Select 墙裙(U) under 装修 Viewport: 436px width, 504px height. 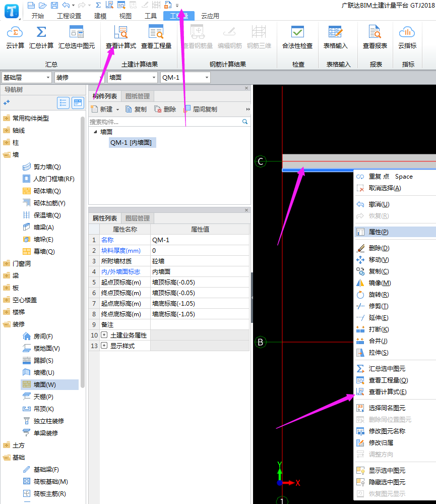click(x=44, y=372)
